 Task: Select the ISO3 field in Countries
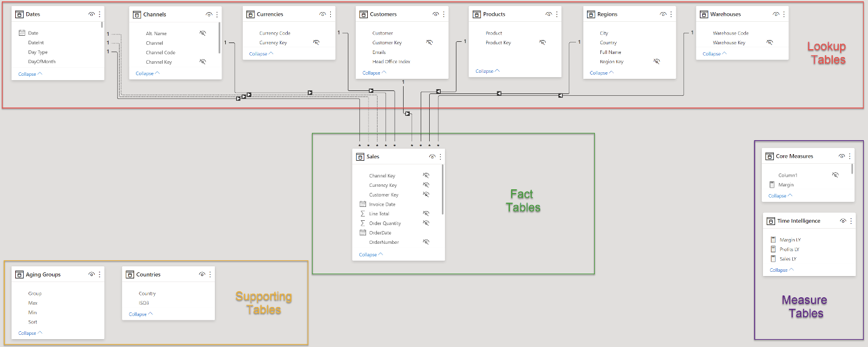coord(144,302)
